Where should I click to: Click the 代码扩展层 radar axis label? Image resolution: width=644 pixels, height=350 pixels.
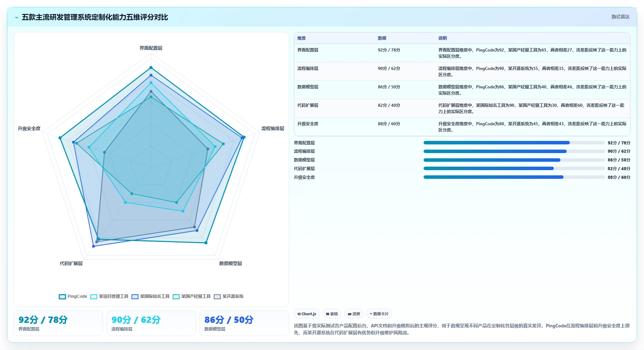[x=71, y=263]
